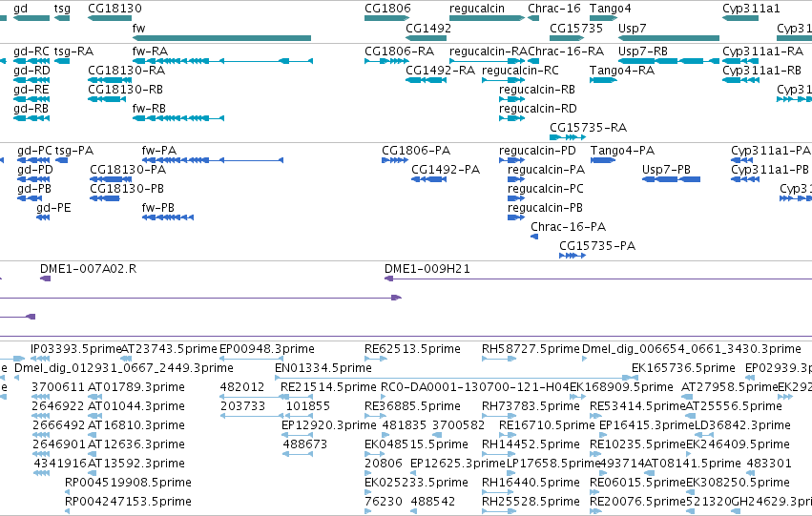Click EST AT01789.3prime
This screenshot has height=516, width=812.
tap(136, 387)
